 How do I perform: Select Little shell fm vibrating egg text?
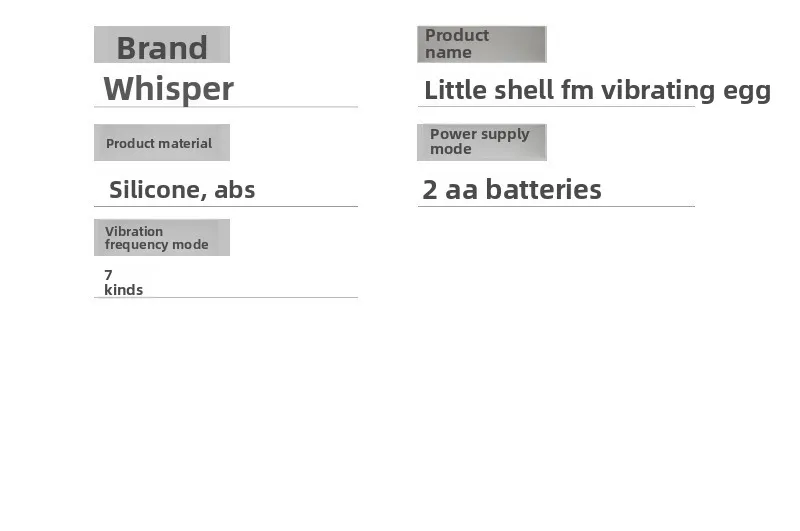597,91
